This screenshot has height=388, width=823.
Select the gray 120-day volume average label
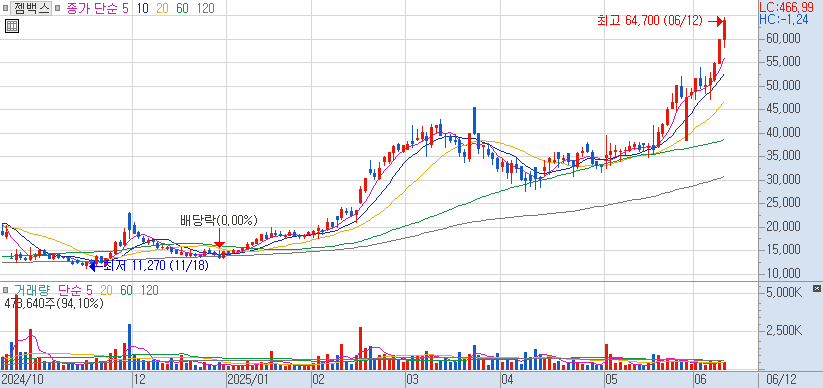coord(149,290)
